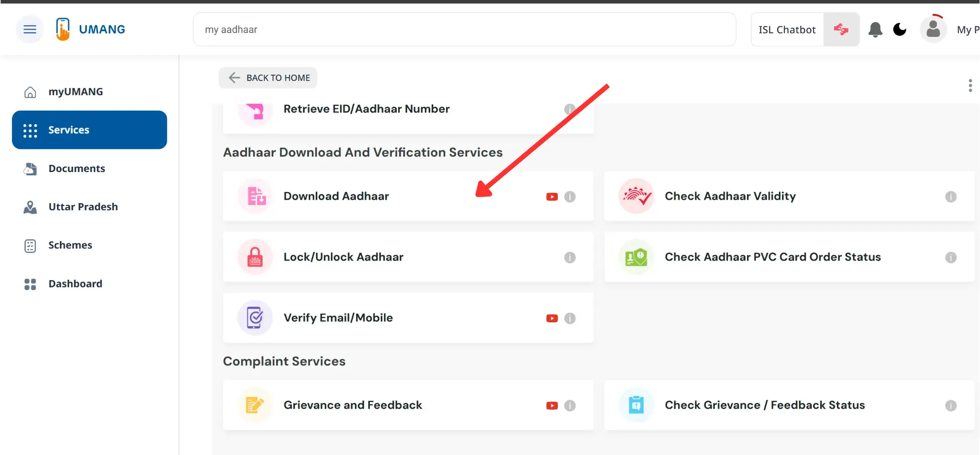The width and height of the screenshot is (980, 455).
Task: Click the notification bell icon
Action: pos(875,30)
